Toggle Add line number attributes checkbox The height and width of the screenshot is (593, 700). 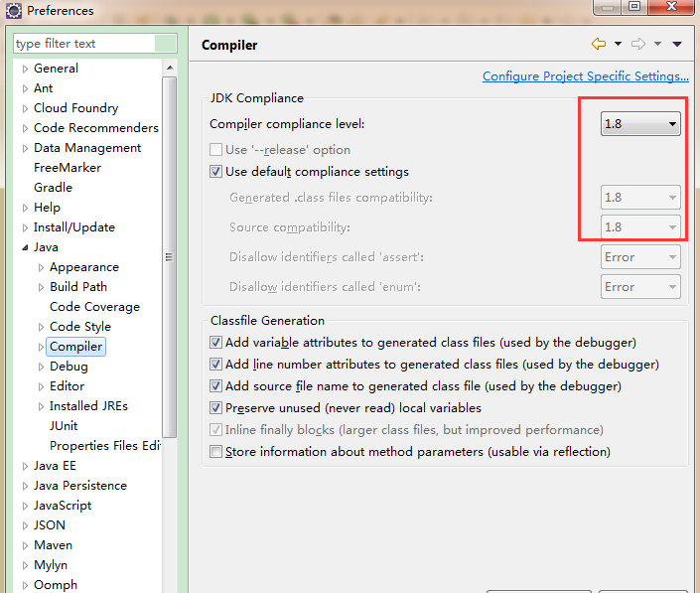[x=216, y=365]
